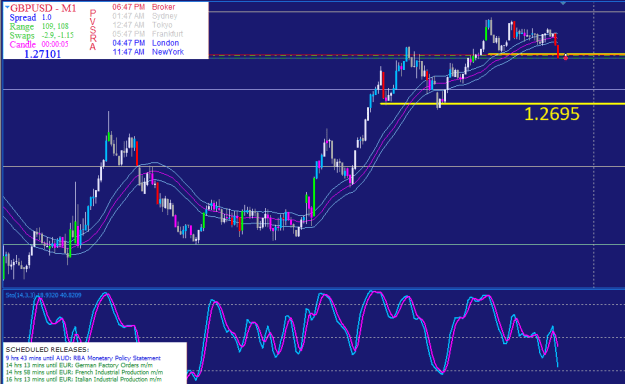Screen dimensions: 625x384
Task: Select the GBPUSD - M1 symbol label
Action: 43,8
